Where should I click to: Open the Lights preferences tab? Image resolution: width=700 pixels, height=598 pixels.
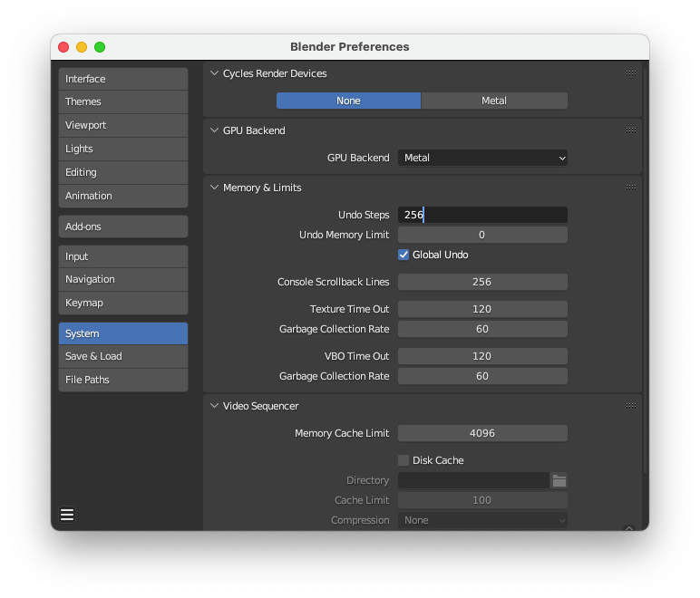123,149
